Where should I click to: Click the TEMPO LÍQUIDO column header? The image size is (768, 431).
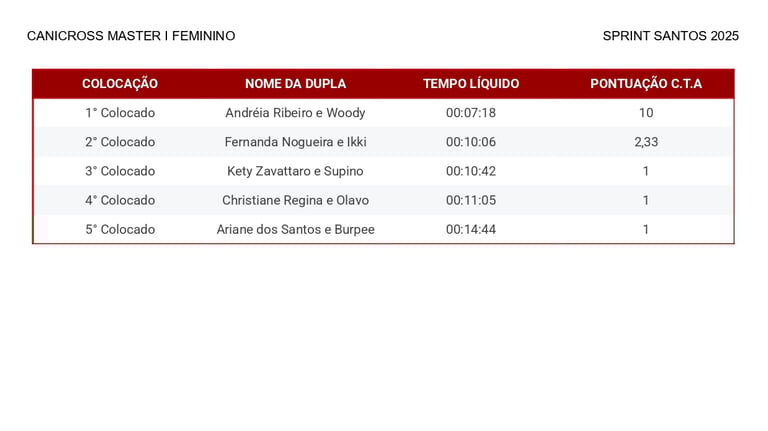[x=471, y=84]
